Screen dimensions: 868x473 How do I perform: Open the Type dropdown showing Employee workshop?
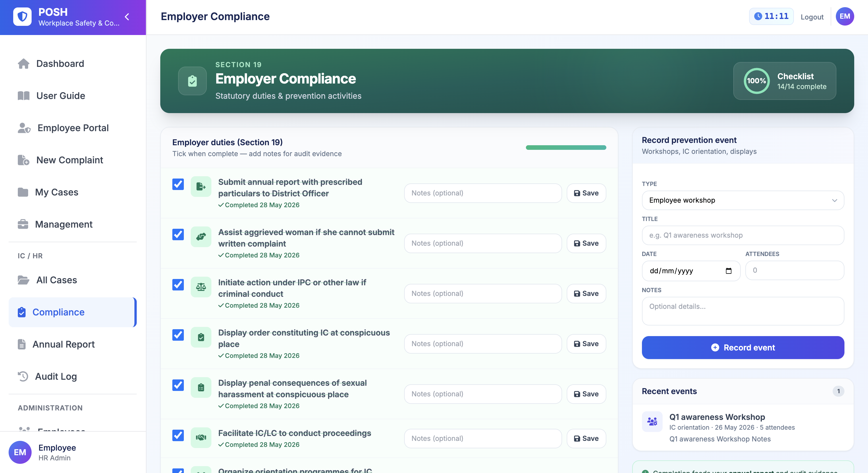743,200
